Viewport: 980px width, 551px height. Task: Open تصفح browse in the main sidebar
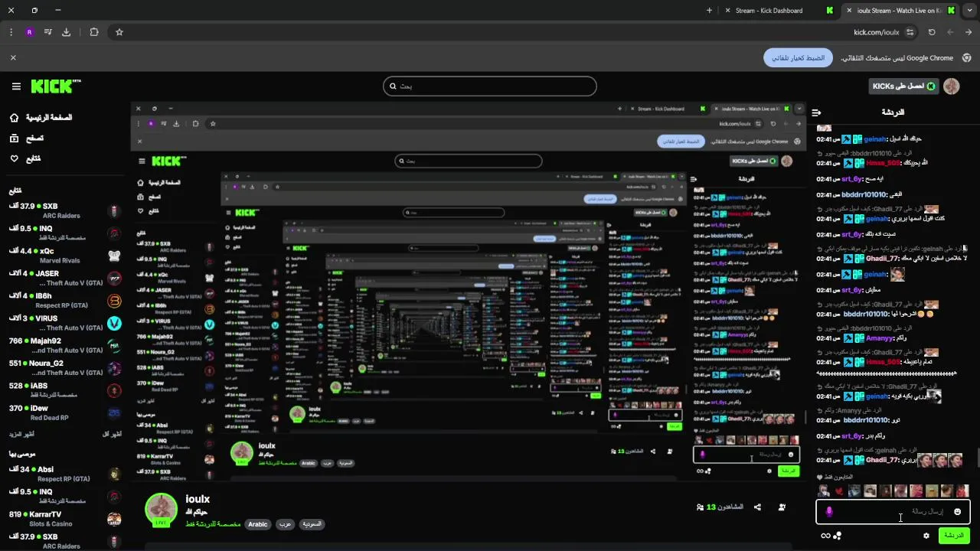(x=27, y=139)
